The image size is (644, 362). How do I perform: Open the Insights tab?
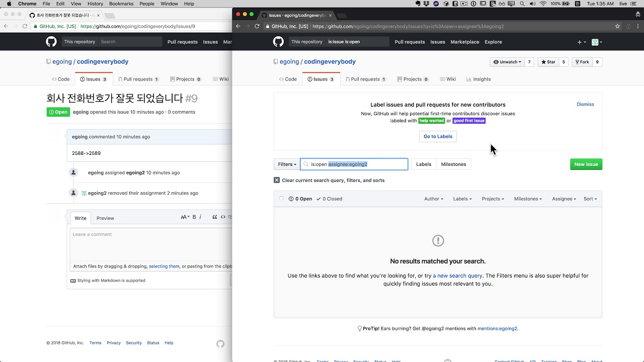[478, 79]
